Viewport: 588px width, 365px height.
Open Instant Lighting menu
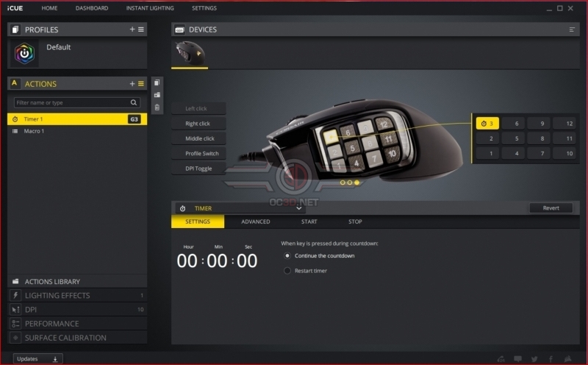point(150,8)
